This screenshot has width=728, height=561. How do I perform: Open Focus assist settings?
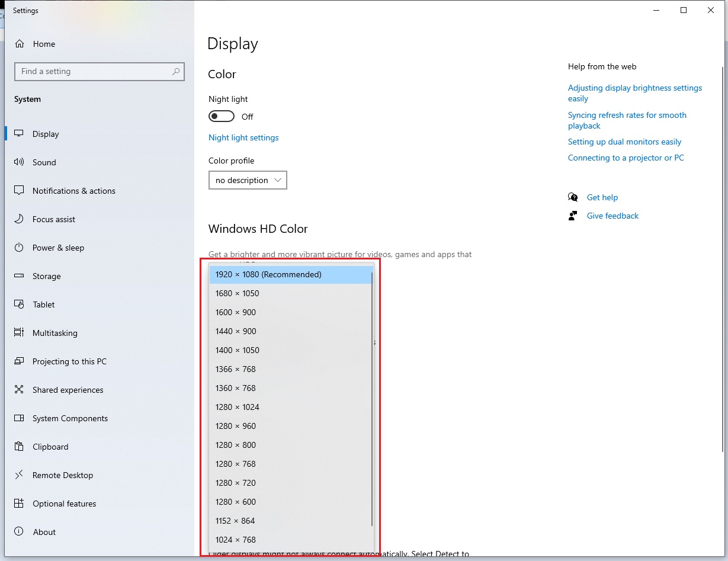[x=100, y=219]
